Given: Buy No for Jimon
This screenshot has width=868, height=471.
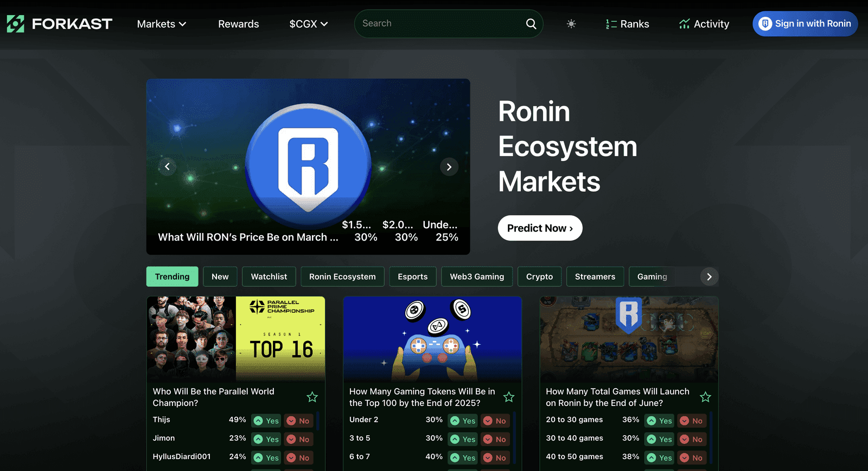Looking at the screenshot, I should point(298,439).
